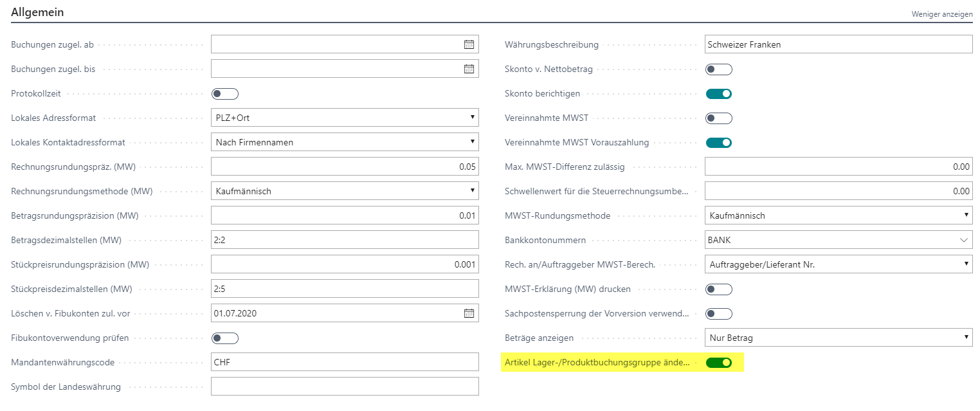Click the Skonto berichtigen label
Screen dimensions: 980x411
(542, 94)
